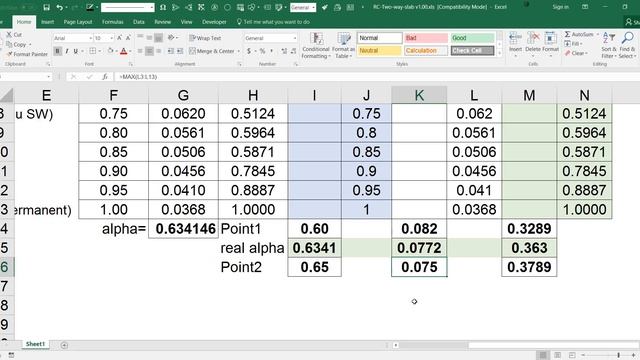Viewport: 640px width, 360px height.
Task: Open Format as Table
Action: point(343,45)
